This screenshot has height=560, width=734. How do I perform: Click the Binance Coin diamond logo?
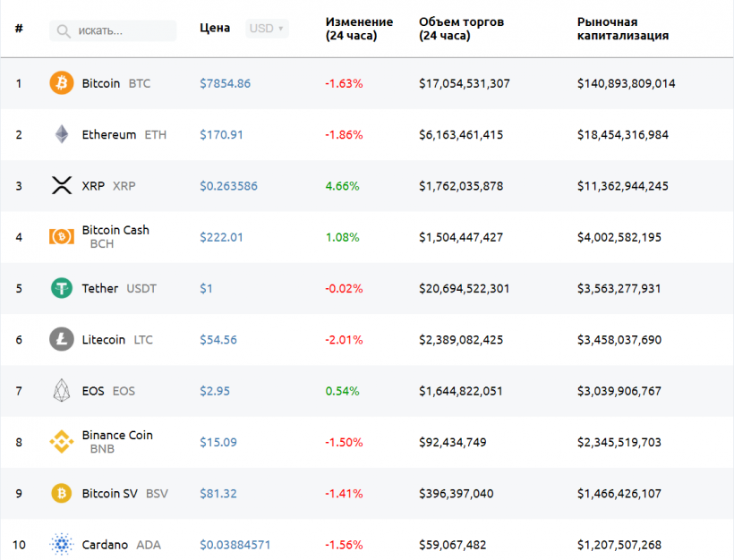coord(61,442)
